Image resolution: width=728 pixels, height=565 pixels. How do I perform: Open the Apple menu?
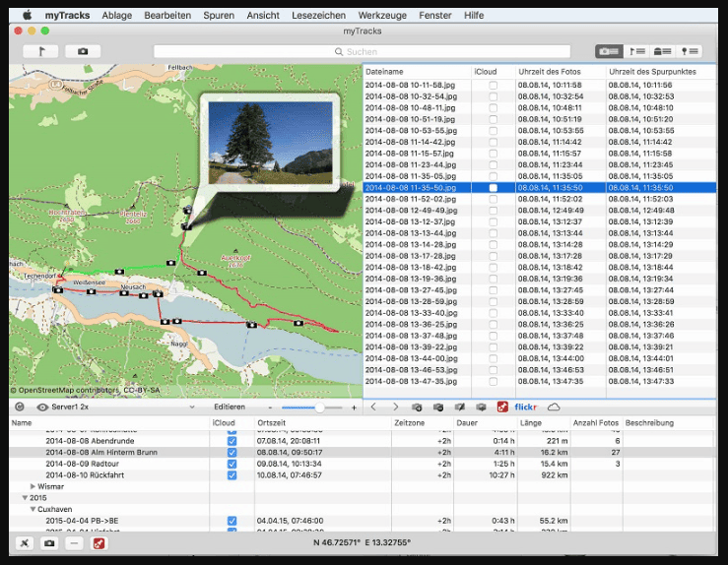(28, 16)
